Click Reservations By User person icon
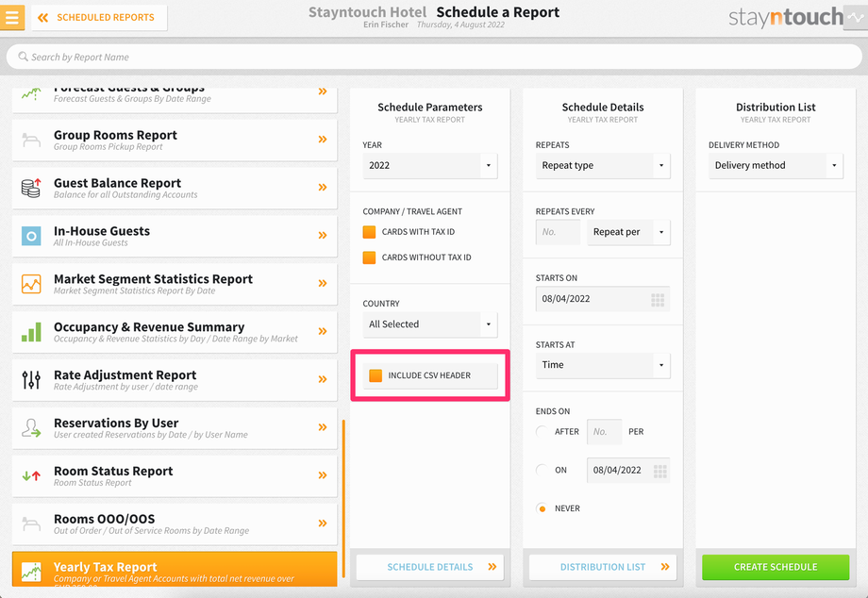868x598 pixels. (31, 428)
